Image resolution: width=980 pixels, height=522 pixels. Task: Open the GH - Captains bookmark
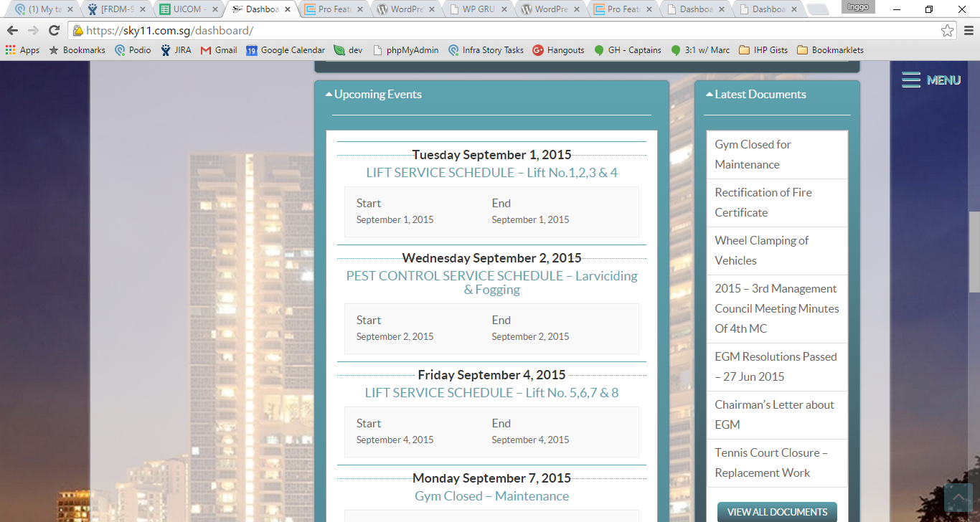click(x=628, y=50)
